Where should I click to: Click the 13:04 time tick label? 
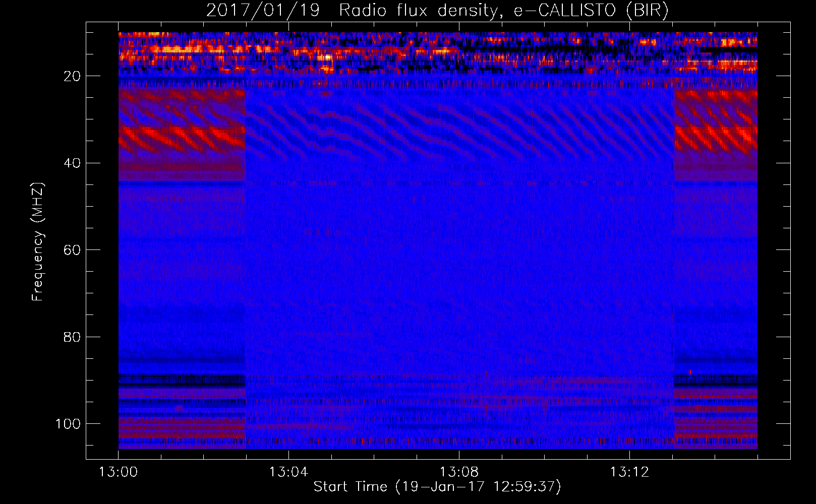(x=288, y=472)
